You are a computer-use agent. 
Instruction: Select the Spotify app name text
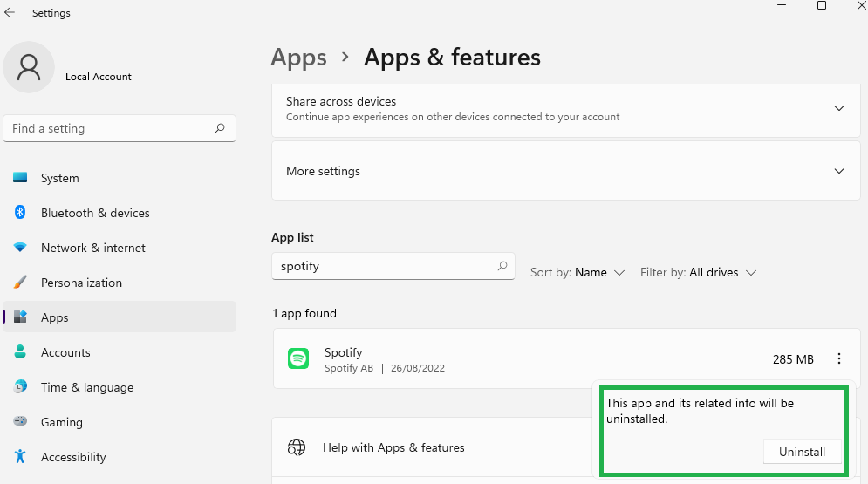(343, 352)
